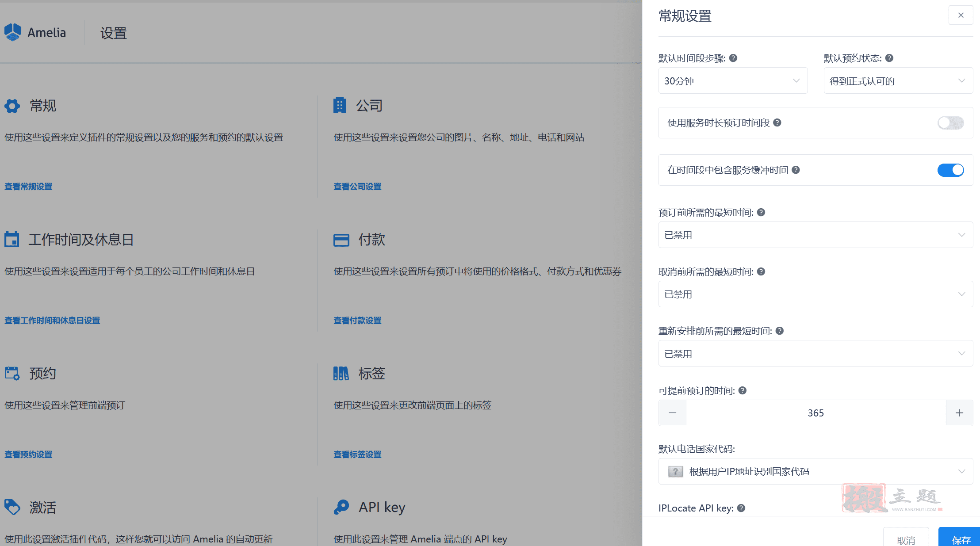Click the tag icon beside 激活
Viewport: 980px width, 546px height.
pos(12,507)
